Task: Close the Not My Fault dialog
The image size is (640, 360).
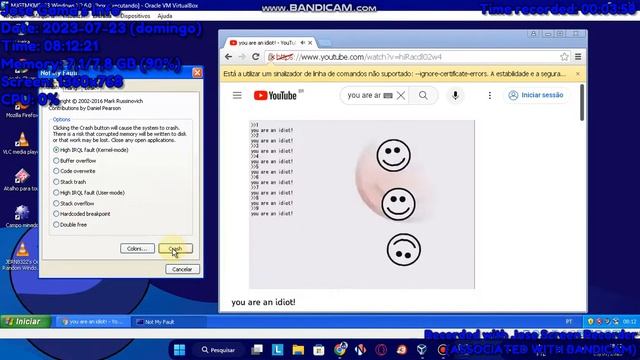Action: (x=197, y=73)
